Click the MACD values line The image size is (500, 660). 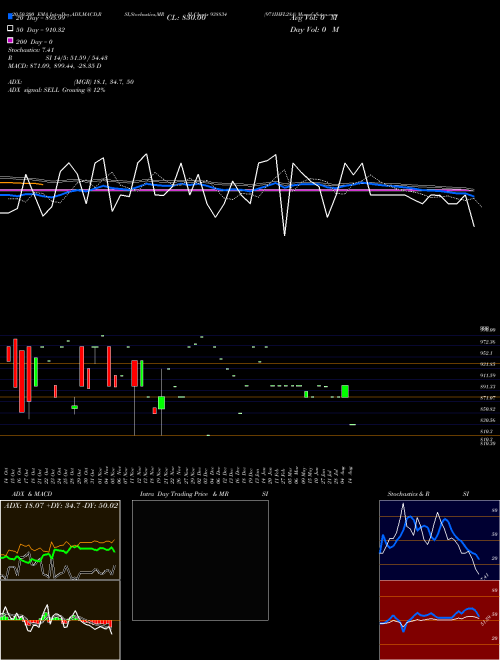click(x=55, y=66)
